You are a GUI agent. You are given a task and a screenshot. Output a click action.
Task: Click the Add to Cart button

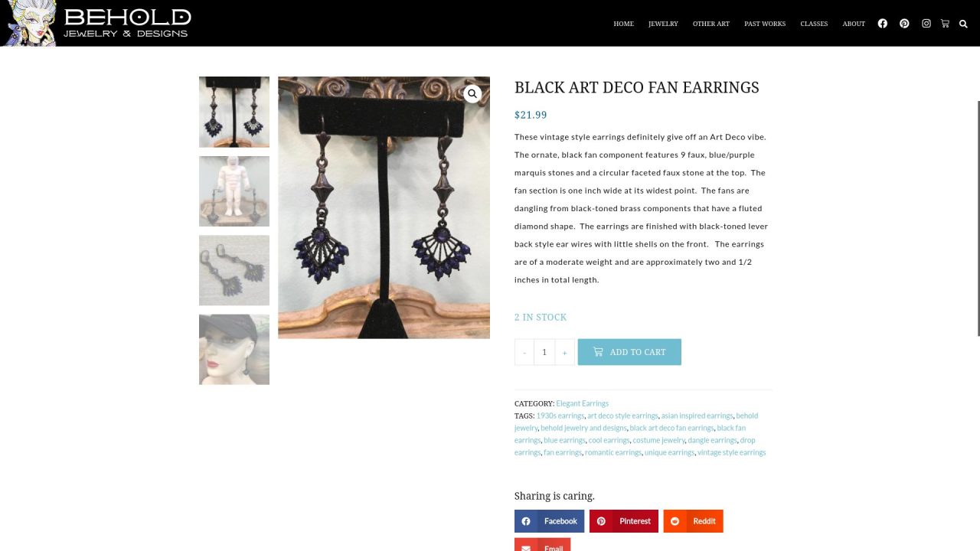pos(629,352)
